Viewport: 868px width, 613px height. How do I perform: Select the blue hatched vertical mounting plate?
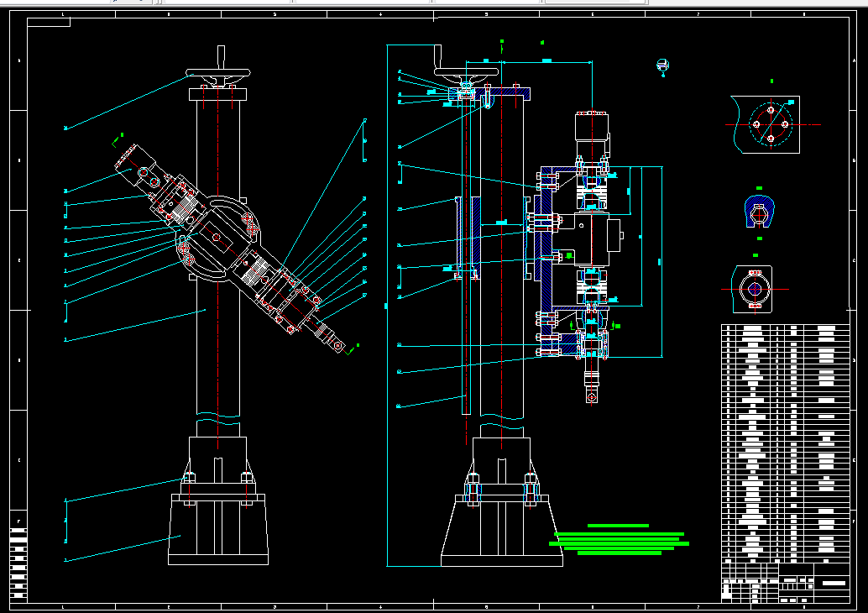[x=547, y=260]
